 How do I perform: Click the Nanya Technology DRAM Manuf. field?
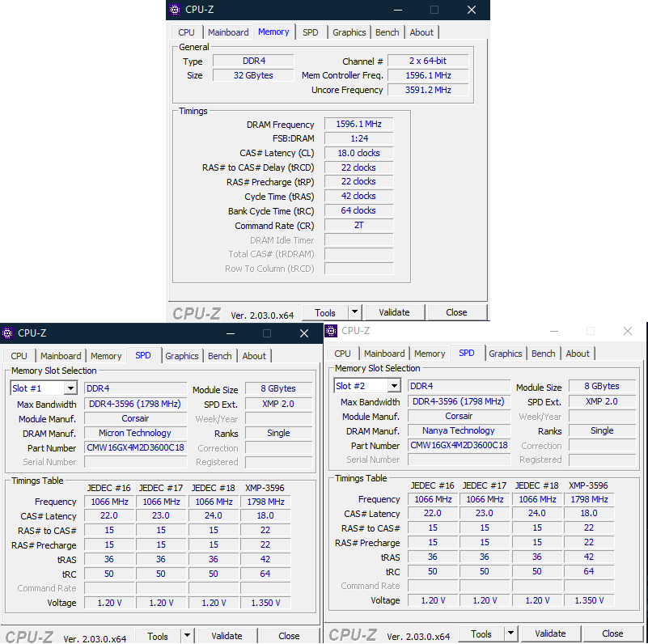tap(460, 430)
